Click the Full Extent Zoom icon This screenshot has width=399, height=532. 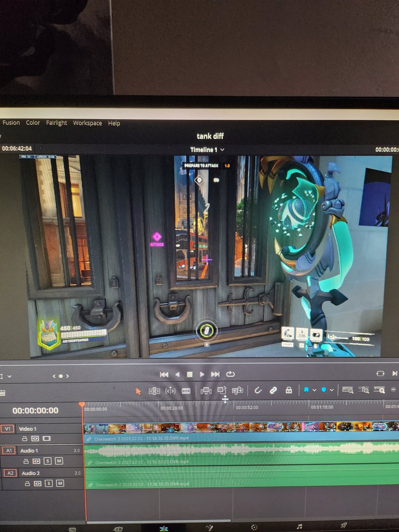point(348,390)
